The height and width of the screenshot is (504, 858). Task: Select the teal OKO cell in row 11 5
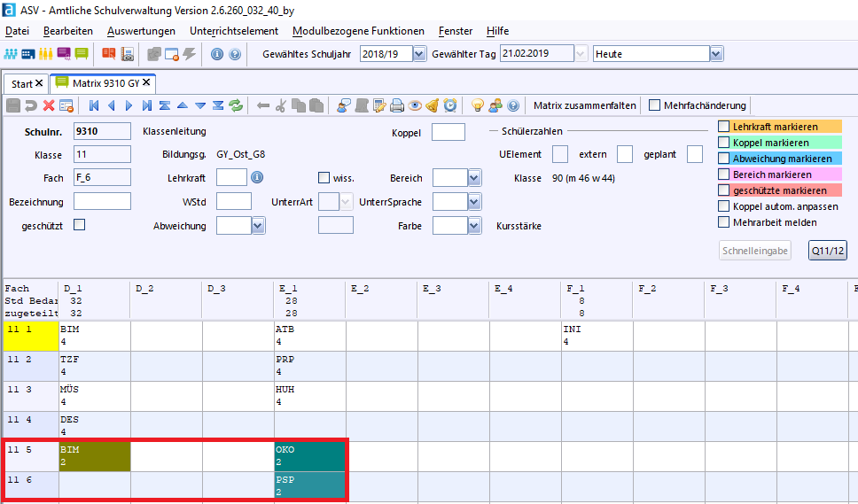(x=309, y=456)
